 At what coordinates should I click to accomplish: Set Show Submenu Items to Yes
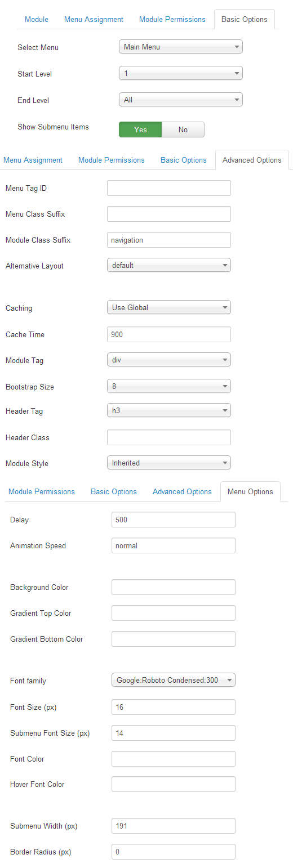pyautogui.click(x=140, y=129)
